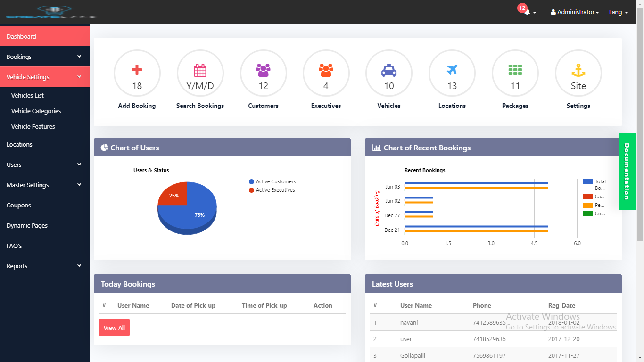Click the green Packages grid icon
Screen dimensions: 644x362
pyautogui.click(x=515, y=70)
